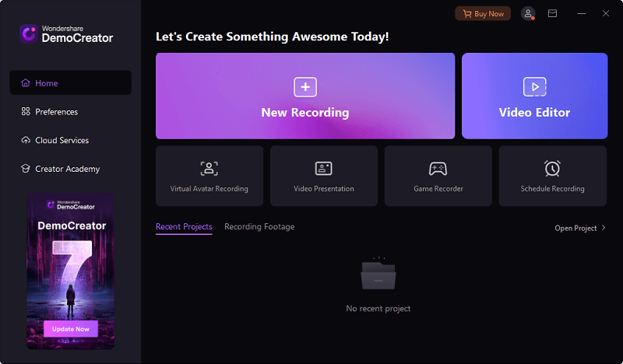The height and width of the screenshot is (364, 623).
Task: Click the DemoCreator logo icon
Action: click(29, 33)
